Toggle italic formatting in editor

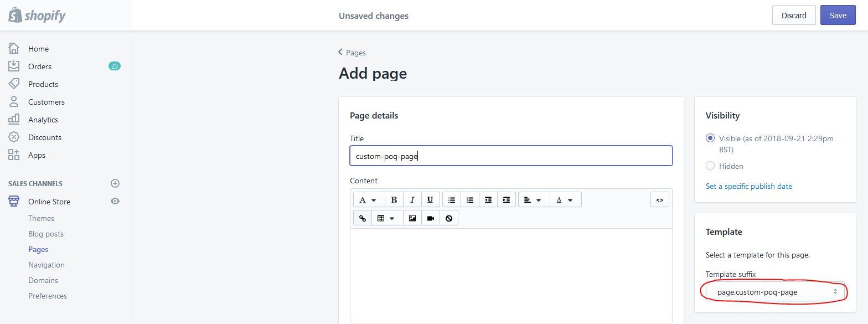click(x=412, y=200)
